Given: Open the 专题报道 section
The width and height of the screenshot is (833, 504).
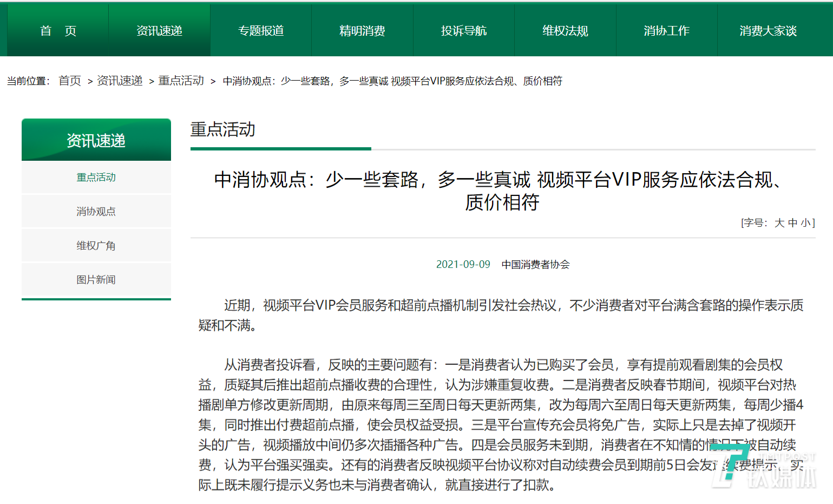Looking at the screenshot, I should [260, 31].
